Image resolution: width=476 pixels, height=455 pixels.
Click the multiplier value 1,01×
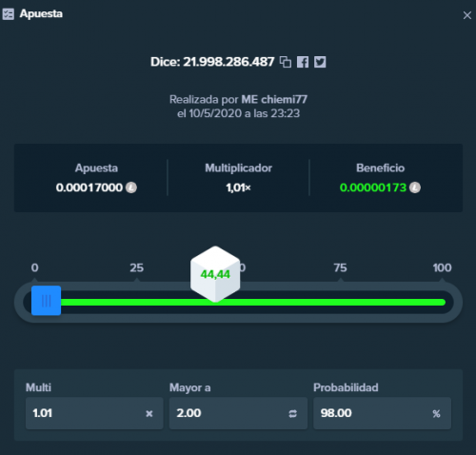pos(238,188)
